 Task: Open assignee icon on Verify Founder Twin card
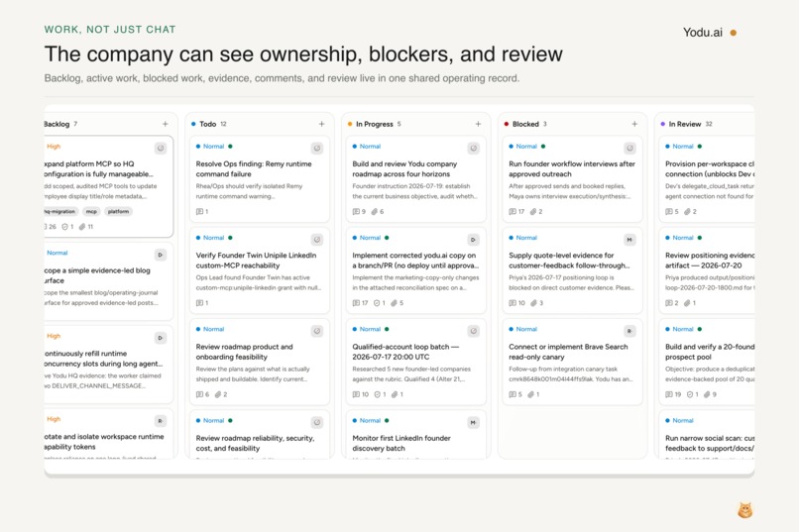tap(317, 240)
